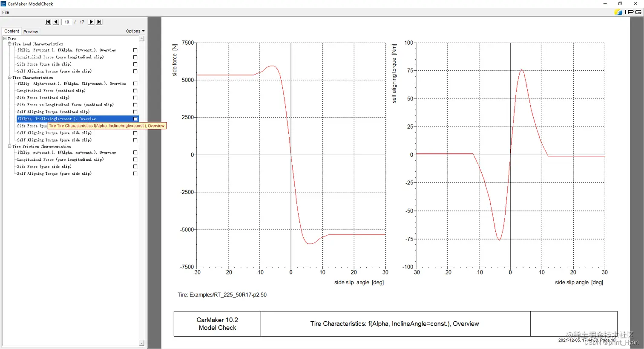Check the f(Slip, Alpha=const.) Overview checkbox
Image resolution: width=644 pixels, height=349 pixels.
click(x=135, y=84)
